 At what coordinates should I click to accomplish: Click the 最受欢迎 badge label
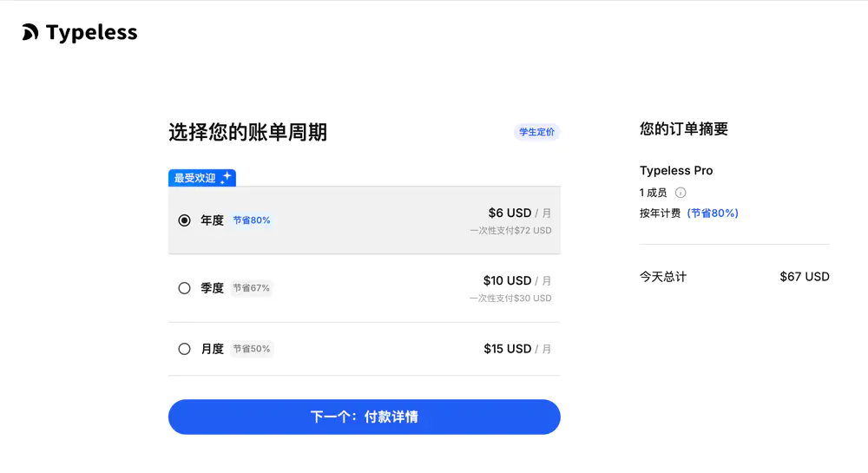(x=194, y=178)
